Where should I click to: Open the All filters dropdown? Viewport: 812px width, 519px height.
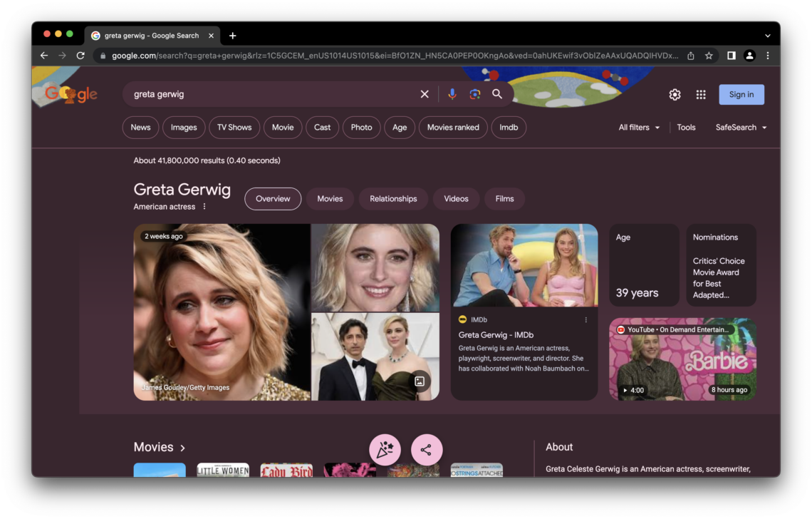[x=639, y=128]
